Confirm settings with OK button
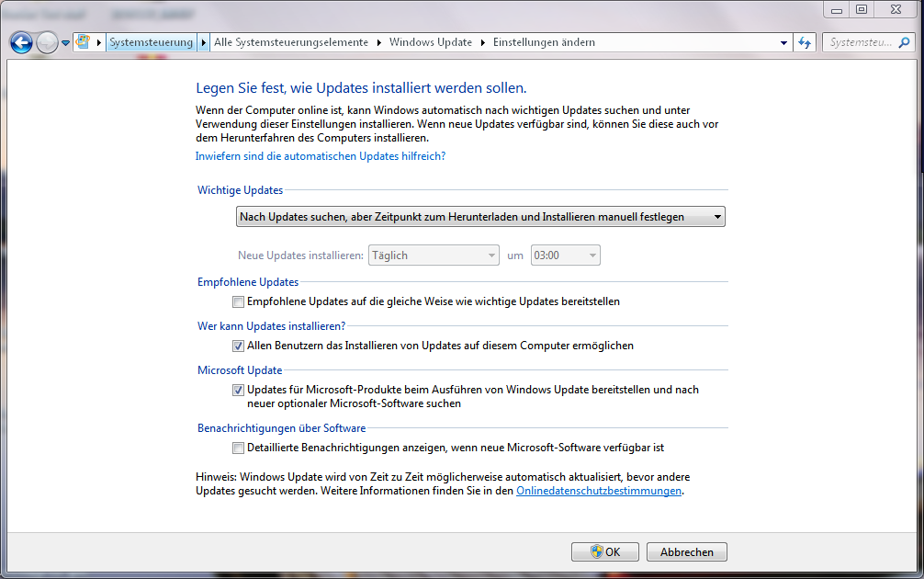 tap(605, 551)
